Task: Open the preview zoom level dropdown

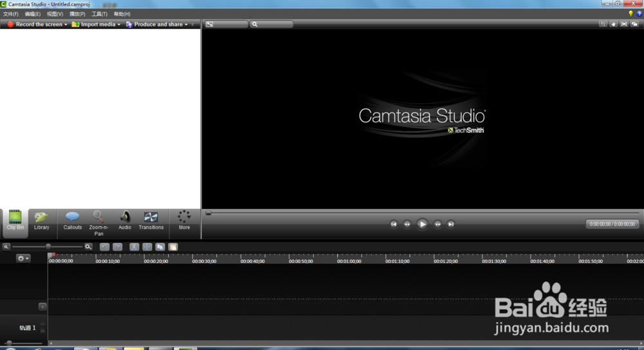Action: coord(272,24)
